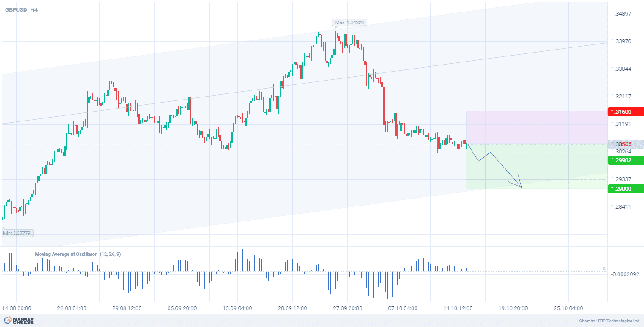
Task: Open the (12, 26, 9) oscillator parameters
Action: click(110, 254)
